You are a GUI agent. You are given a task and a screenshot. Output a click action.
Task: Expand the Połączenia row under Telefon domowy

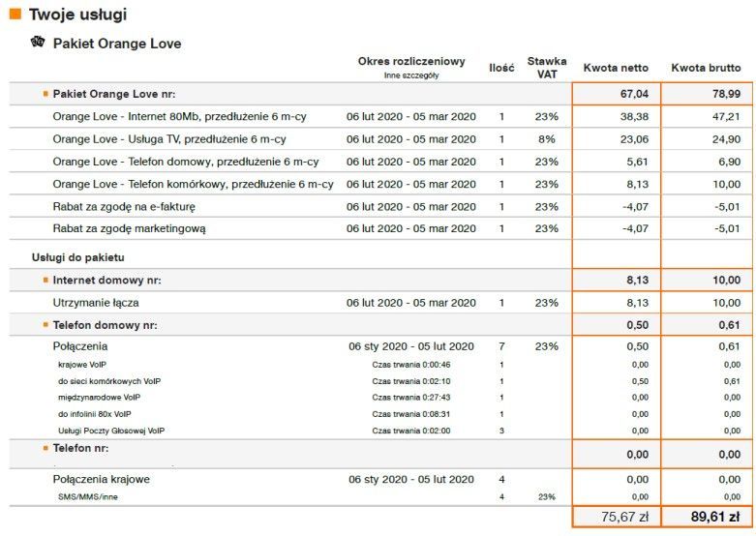click(x=80, y=346)
